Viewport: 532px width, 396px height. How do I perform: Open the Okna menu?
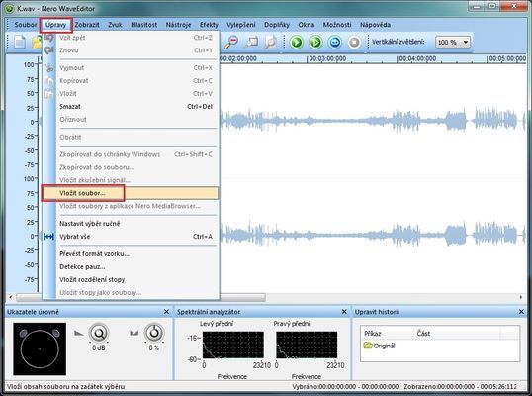click(306, 25)
